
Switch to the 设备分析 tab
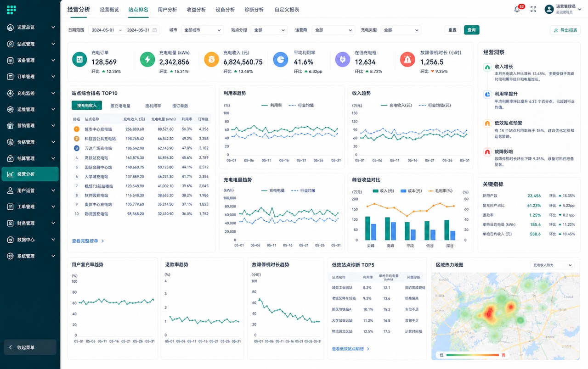tap(225, 10)
